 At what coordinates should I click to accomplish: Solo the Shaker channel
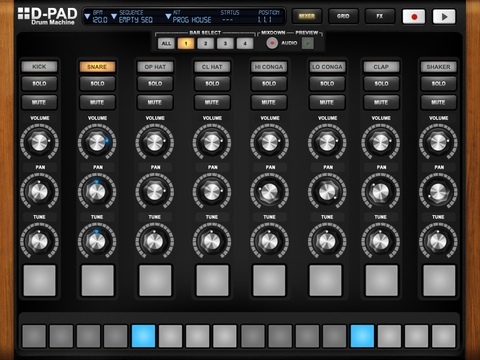pyautogui.click(x=438, y=84)
